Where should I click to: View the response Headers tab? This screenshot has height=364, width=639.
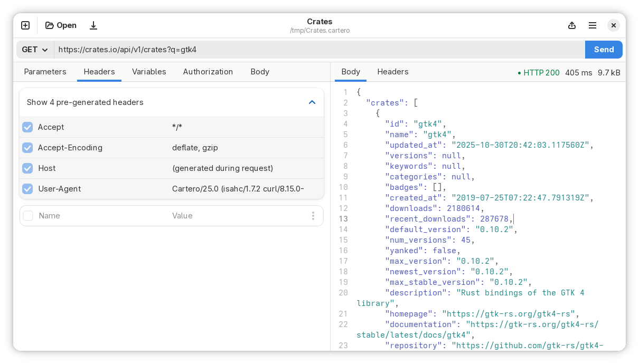coord(393,72)
